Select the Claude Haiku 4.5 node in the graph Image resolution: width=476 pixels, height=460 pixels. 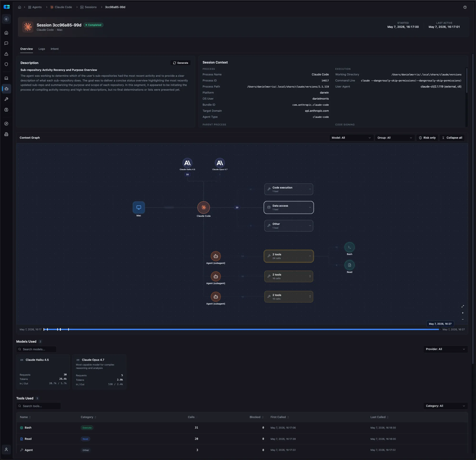[x=187, y=163]
